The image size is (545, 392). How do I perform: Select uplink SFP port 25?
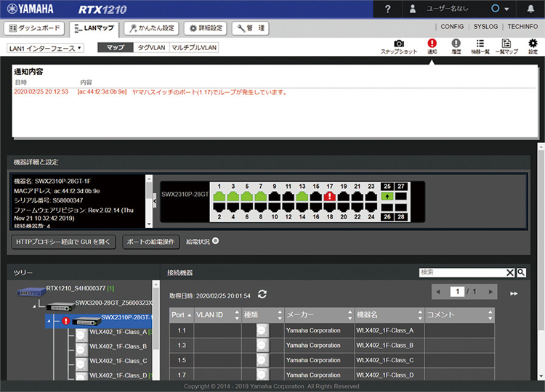pyautogui.click(x=387, y=196)
